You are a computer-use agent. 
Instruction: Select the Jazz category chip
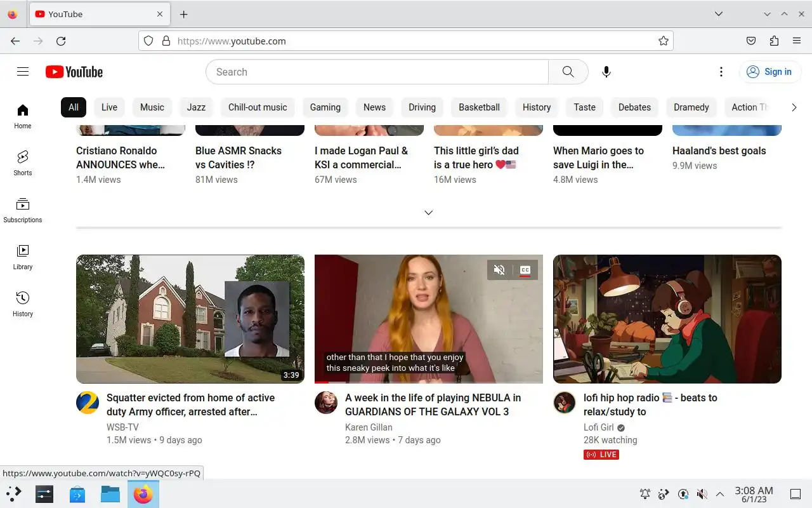tap(196, 107)
